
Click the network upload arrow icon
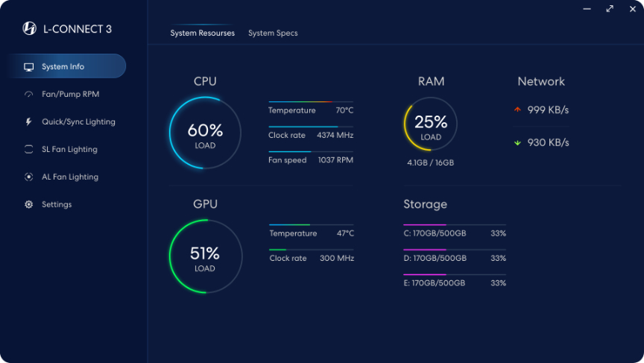pyautogui.click(x=517, y=110)
